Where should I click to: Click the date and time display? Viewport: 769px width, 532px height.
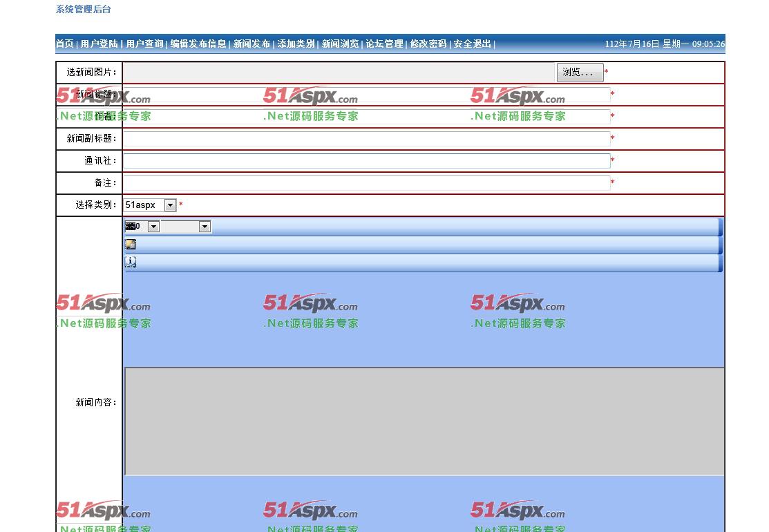click(665, 44)
